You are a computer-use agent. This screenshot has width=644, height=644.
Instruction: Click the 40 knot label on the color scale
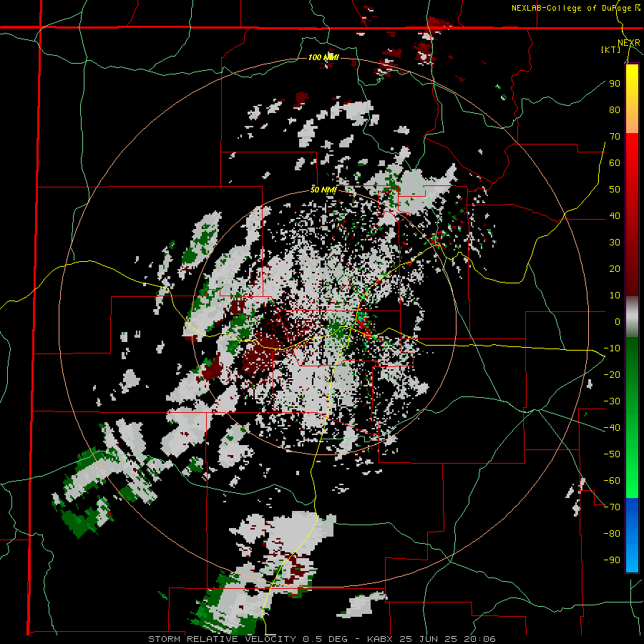pos(615,216)
